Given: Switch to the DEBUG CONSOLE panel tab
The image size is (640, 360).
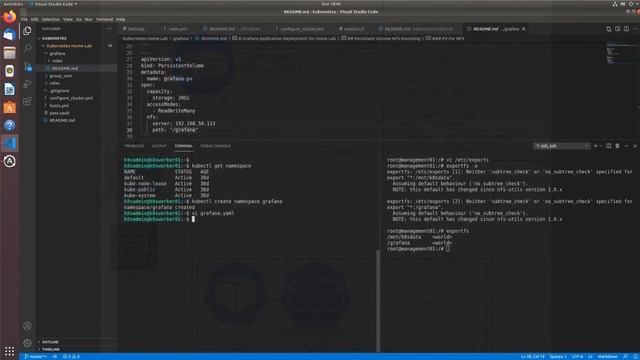Looking at the screenshot, I should (x=216, y=146).
